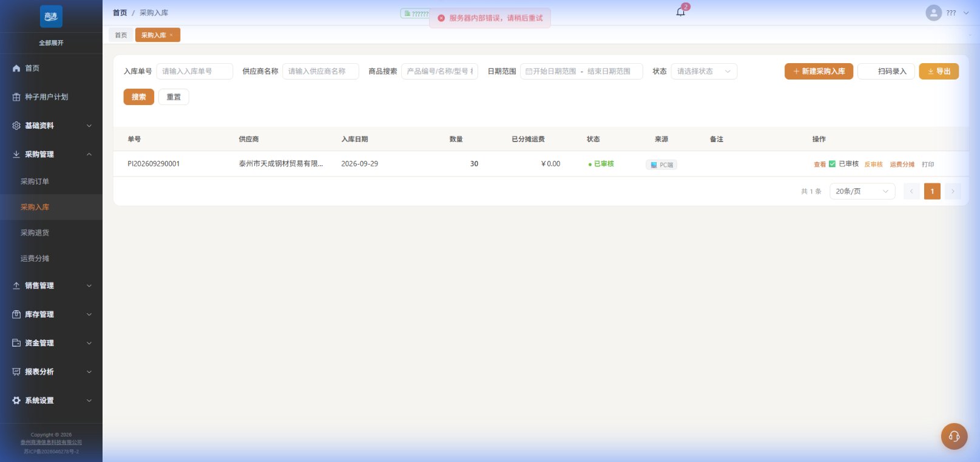The image size is (980, 462).
Task: Click the 首页 breadcrumb link
Action: [x=120, y=13]
